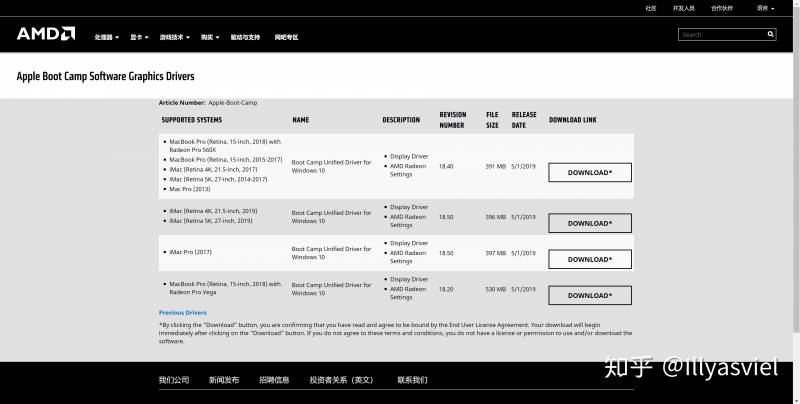Click the "391 MB" file size cell
The height and width of the screenshot is (404, 800).
click(x=495, y=166)
